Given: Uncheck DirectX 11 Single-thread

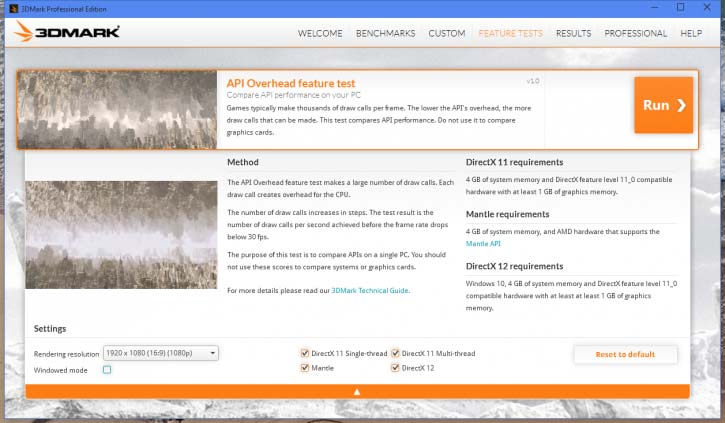Looking at the screenshot, I should (305, 353).
